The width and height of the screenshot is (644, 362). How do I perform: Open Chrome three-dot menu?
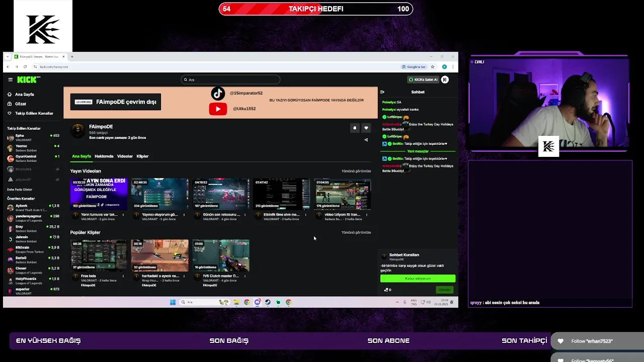[x=453, y=67]
